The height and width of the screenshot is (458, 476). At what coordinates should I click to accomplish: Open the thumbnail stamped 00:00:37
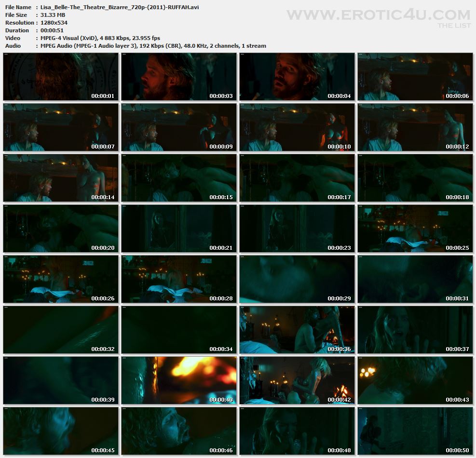(x=415, y=330)
